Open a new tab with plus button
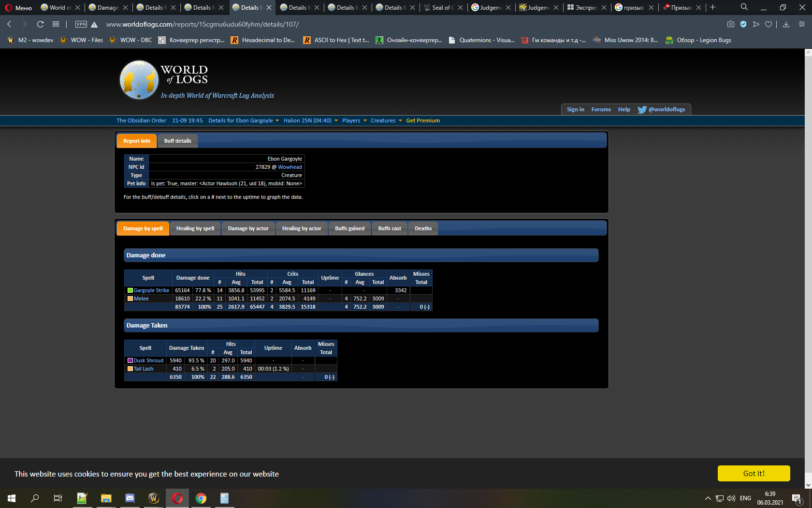The height and width of the screenshot is (508, 812). click(x=712, y=7)
